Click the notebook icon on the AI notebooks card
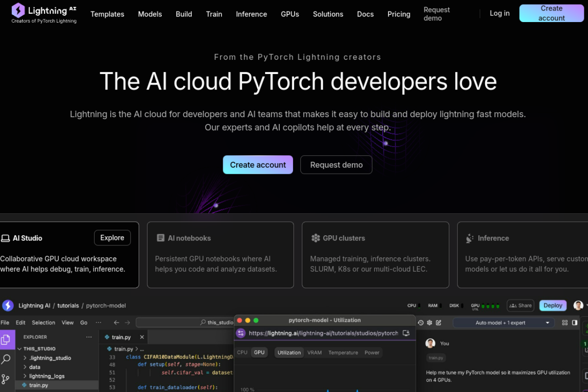This screenshot has height=392, width=588. (160, 238)
